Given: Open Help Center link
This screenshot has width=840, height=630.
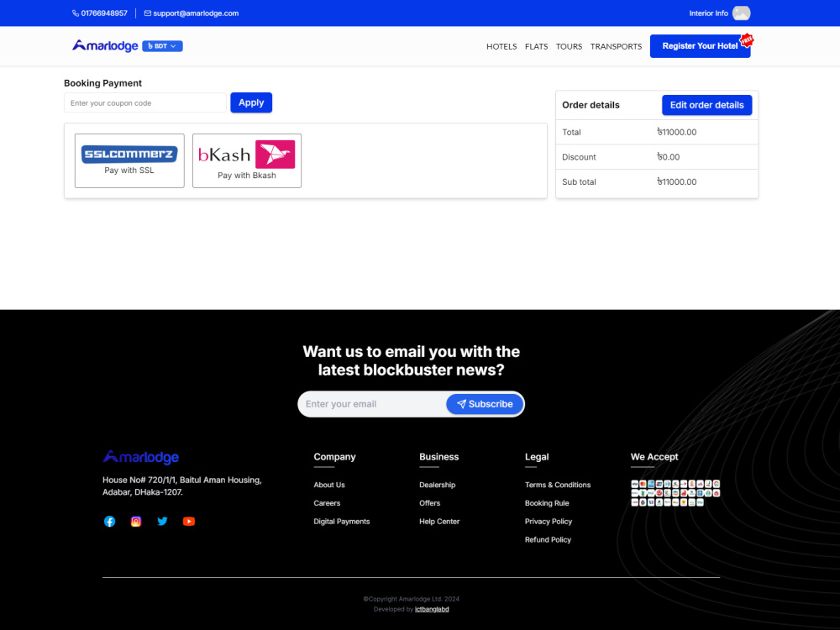Looking at the screenshot, I should click(x=439, y=522).
